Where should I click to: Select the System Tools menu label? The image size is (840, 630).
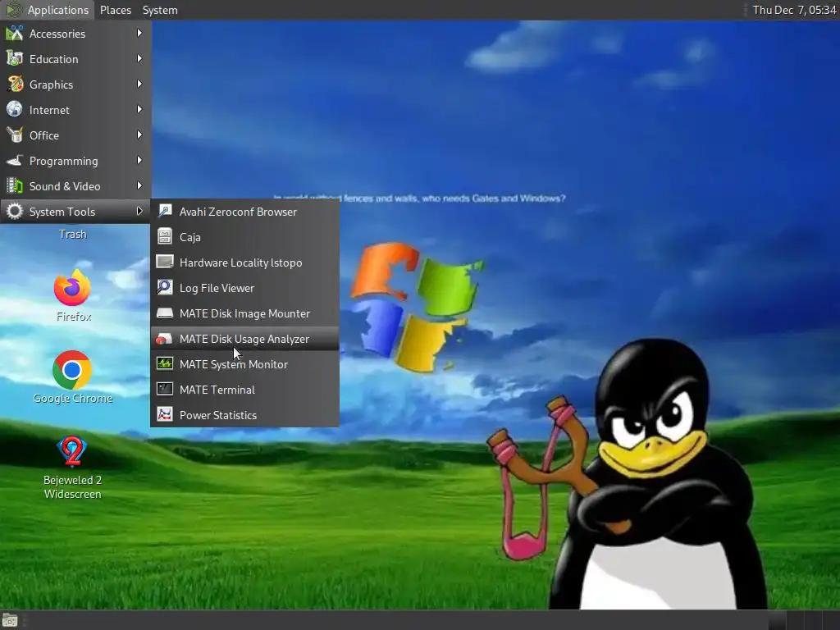click(62, 212)
